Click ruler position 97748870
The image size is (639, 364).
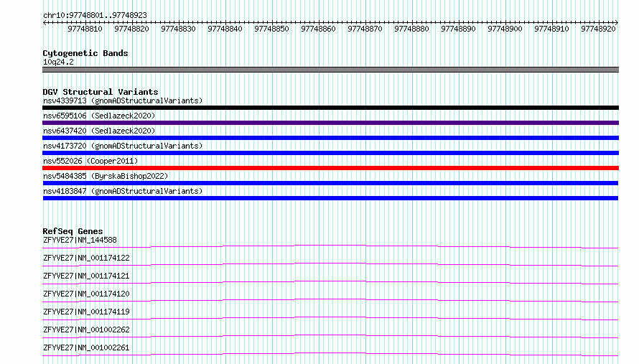tap(365, 29)
